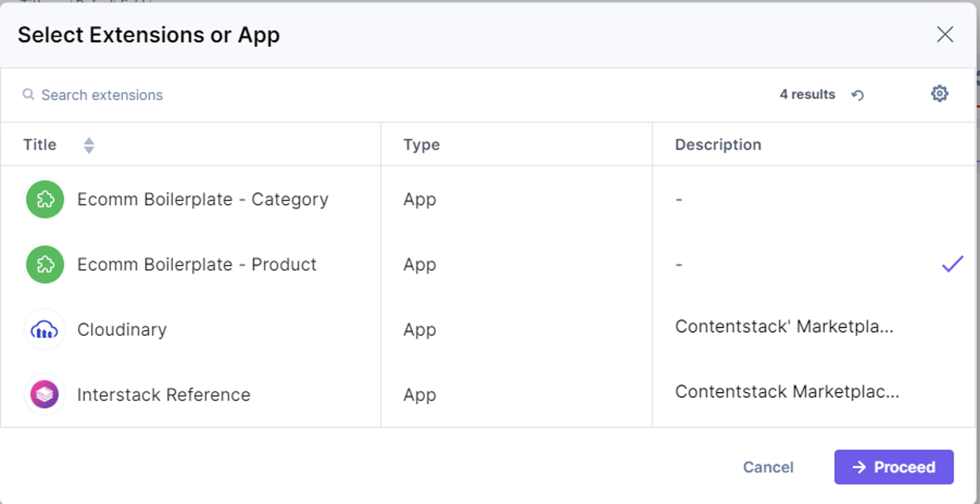The image size is (980, 504).
Task: Click the Type column header
Action: coord(422,145)
